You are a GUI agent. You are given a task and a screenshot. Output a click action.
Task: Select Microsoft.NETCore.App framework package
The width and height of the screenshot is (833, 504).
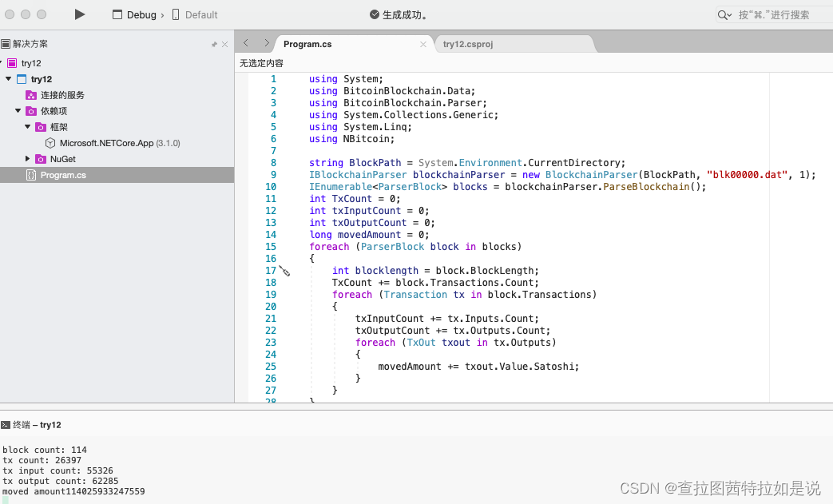pos(120,143)
